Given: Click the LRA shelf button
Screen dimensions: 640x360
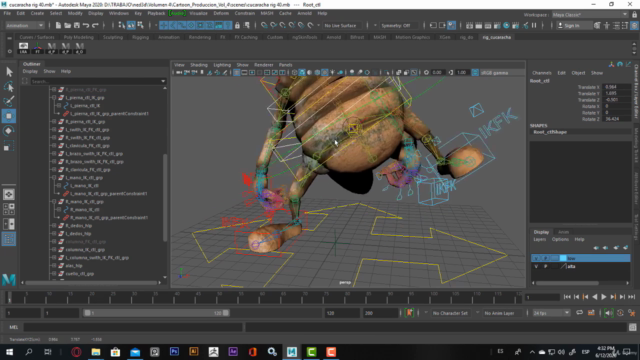Looking at the screenshot, I should coord(24,48).
